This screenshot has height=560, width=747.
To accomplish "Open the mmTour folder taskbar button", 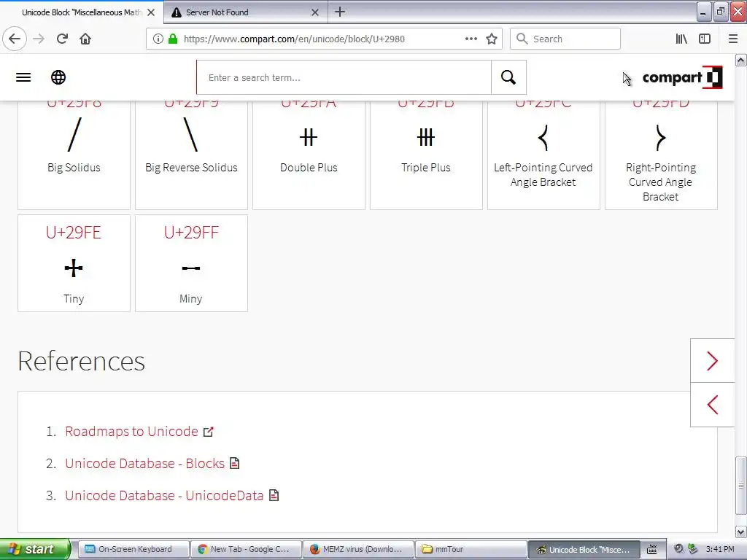I will click(x=471, y=549).
